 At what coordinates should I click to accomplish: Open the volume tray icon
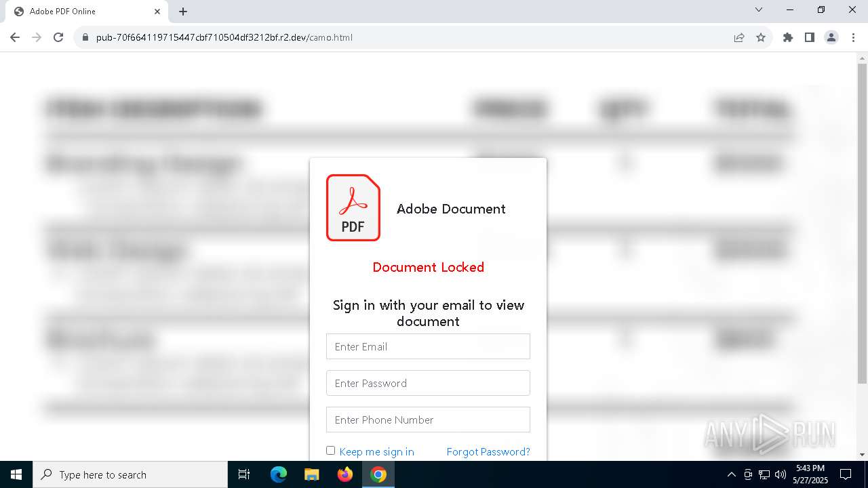(x=781, y=474)
